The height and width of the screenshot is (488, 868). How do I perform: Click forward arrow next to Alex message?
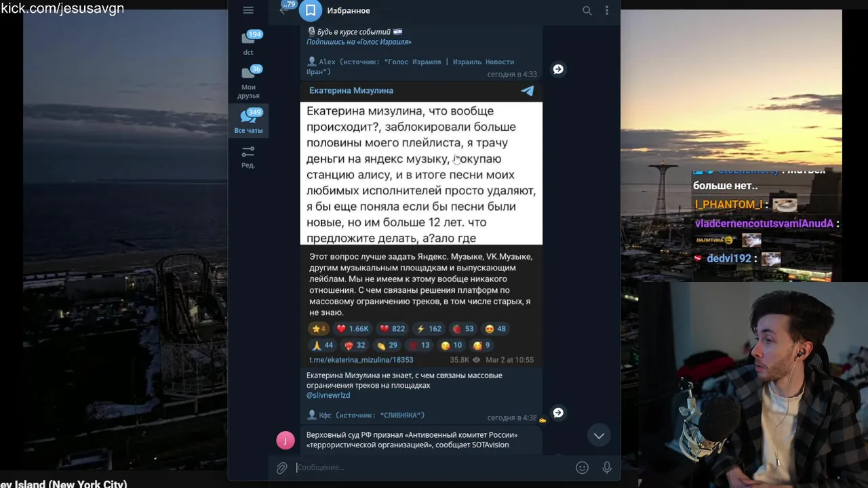coord(558,68)
